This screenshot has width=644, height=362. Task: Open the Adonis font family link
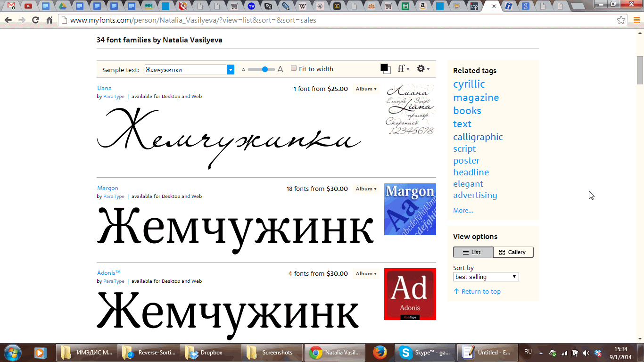109,273
